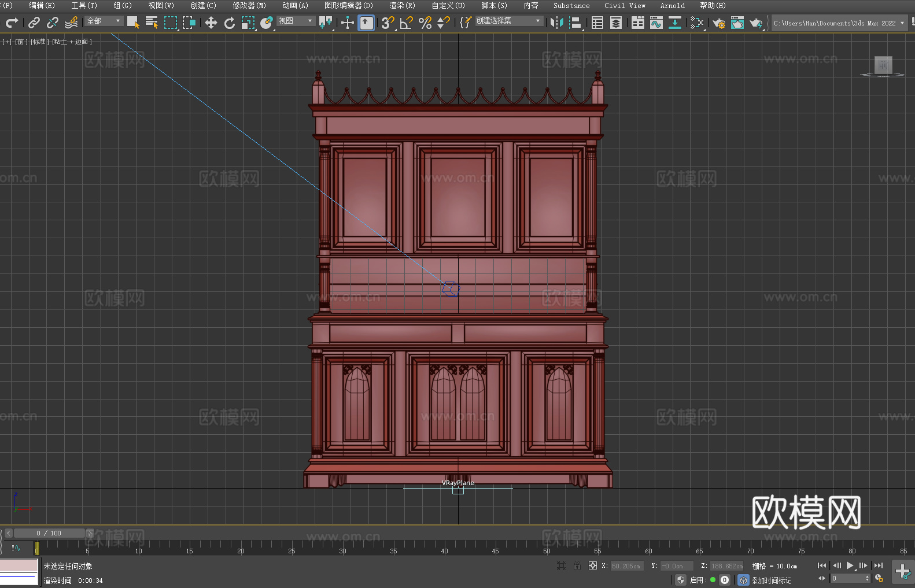
Task: Step time slider forward with right arrow
Action: pos(90,533)
